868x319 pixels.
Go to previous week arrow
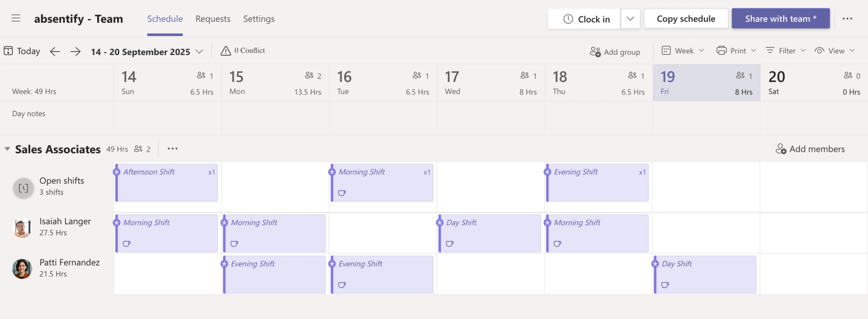[x=55, y=52]
